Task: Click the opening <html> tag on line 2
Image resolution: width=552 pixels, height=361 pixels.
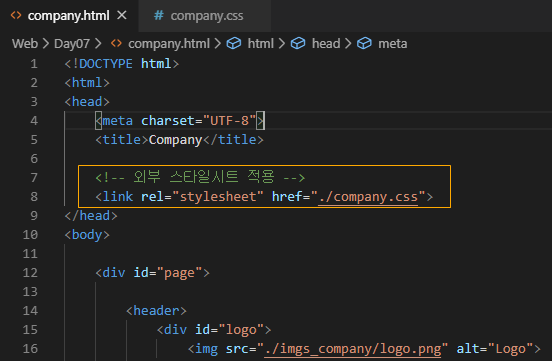Action: [x=87, y=83]
